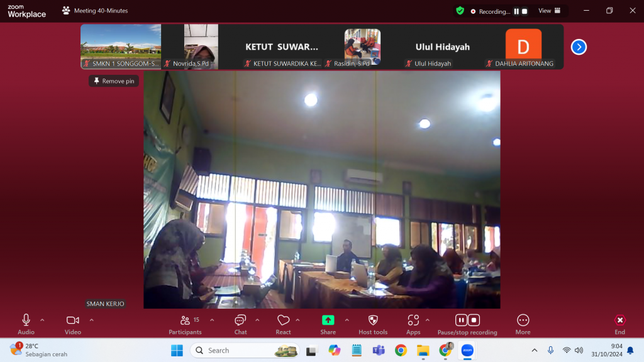
Task: Open the Wi-Fi network settings icon
Action: 567,351
